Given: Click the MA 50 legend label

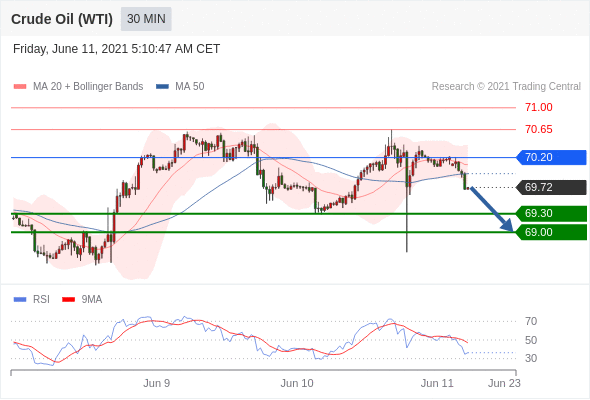Looking at the screenshot, I should 190,87.
